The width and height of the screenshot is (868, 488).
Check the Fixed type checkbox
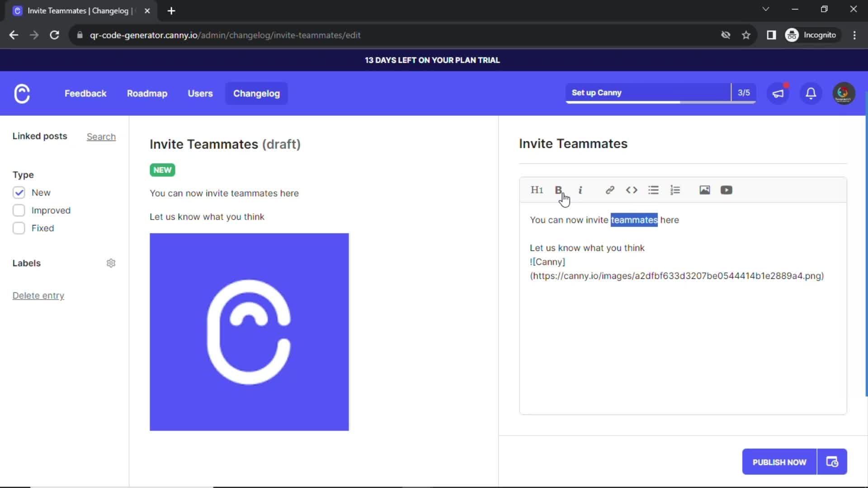point(19,228)
